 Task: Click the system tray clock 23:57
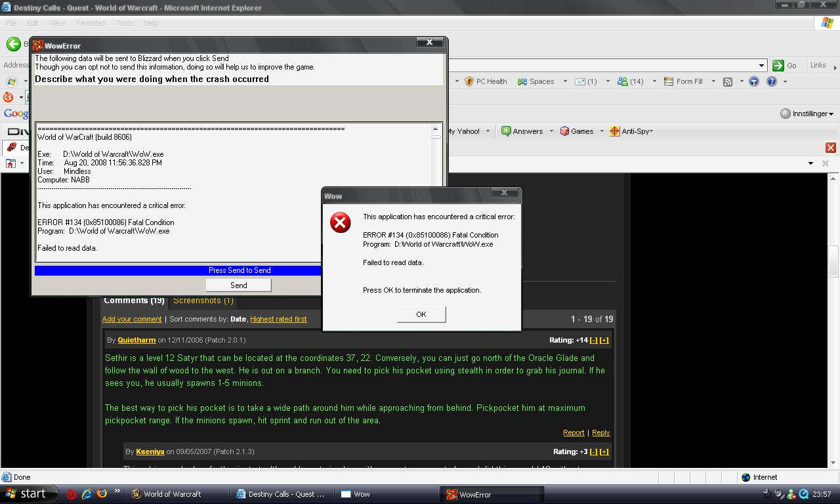pos(822,494)
